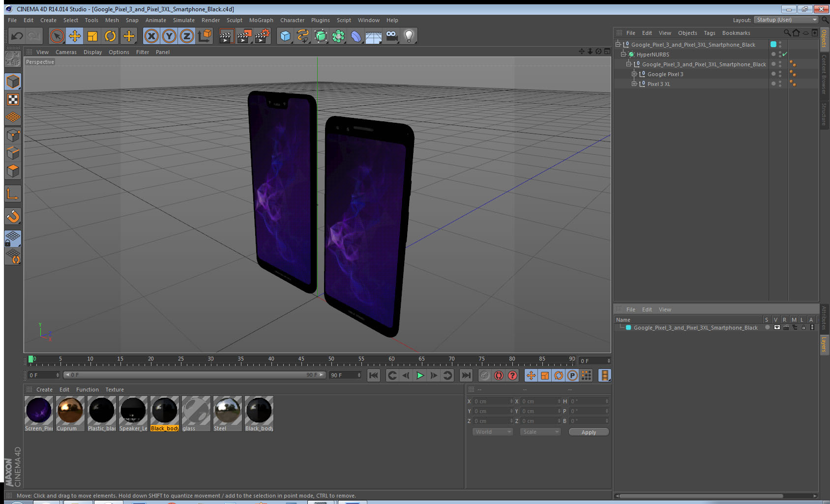Open the spline pen tools icon
830x504 pixels.
[x=303, y=36]
